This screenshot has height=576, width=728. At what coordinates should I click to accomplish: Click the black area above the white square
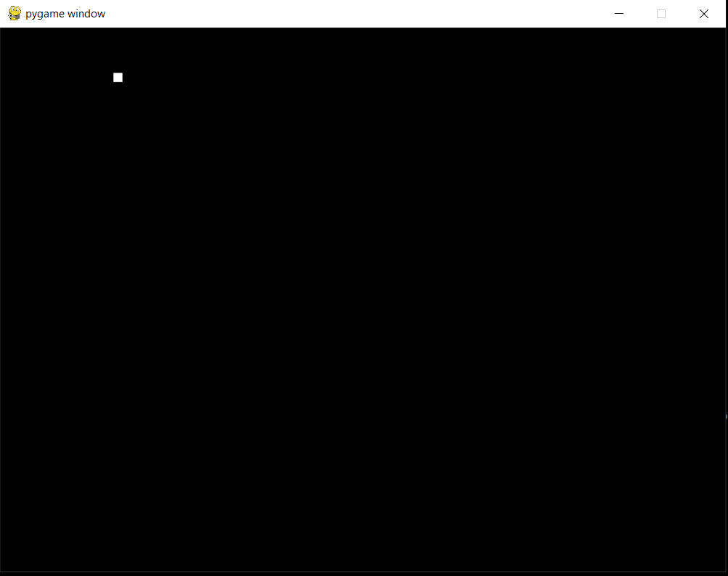point(118,51)
